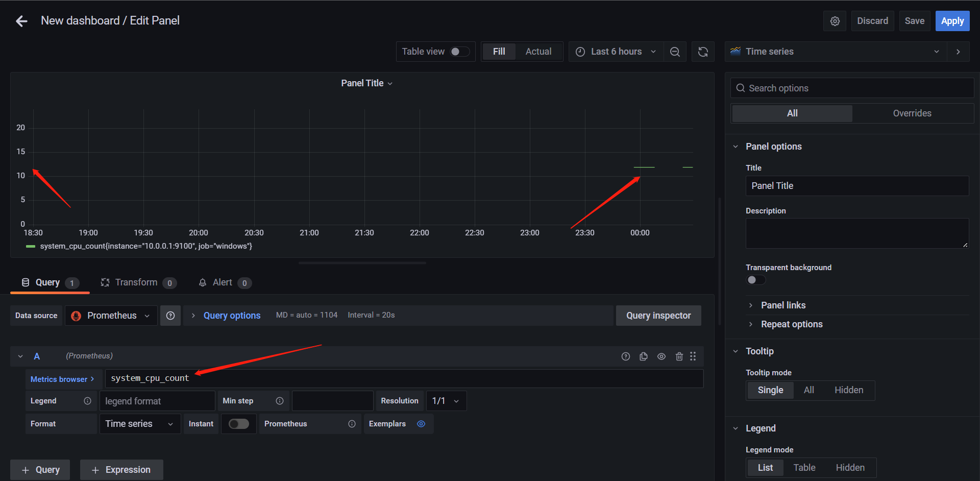980x481 pixels.
Task: Open Prometheus data source dropdown
Action: pos(111,316)
